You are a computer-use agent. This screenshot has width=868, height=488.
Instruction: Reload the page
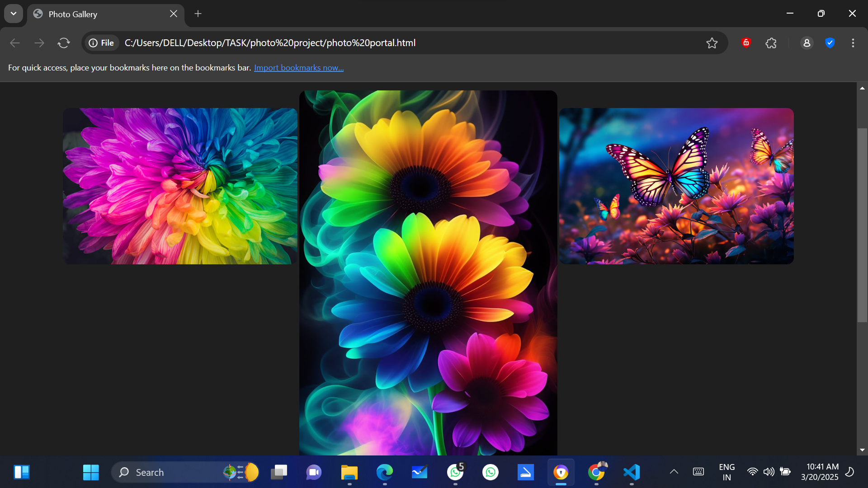[64, 43]
